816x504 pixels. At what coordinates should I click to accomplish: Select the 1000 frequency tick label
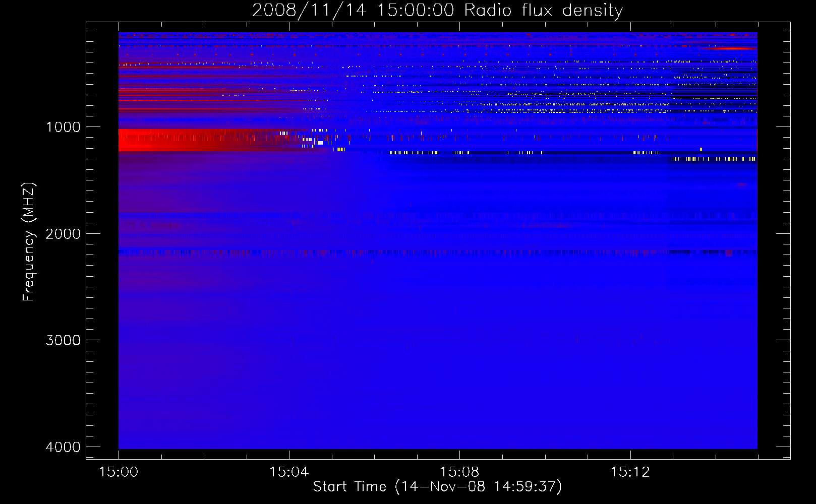tap(63, 127)
